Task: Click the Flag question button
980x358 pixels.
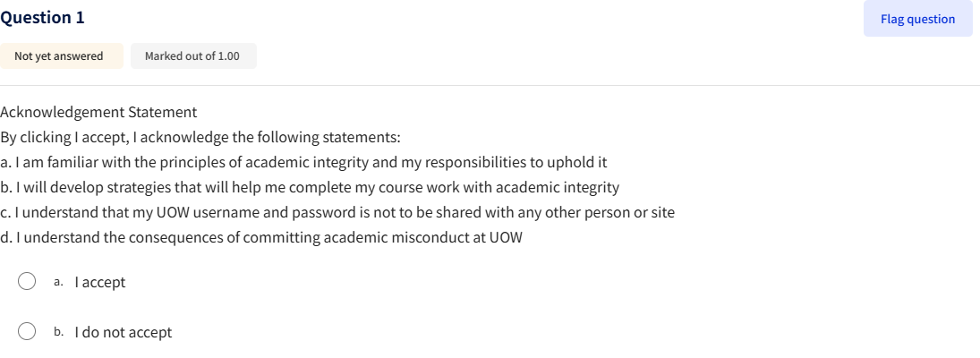Action: (917, 19)
